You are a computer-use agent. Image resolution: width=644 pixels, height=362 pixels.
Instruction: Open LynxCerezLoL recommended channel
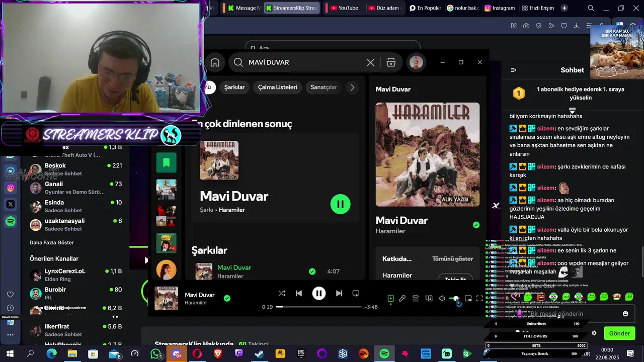pos(75,275)
